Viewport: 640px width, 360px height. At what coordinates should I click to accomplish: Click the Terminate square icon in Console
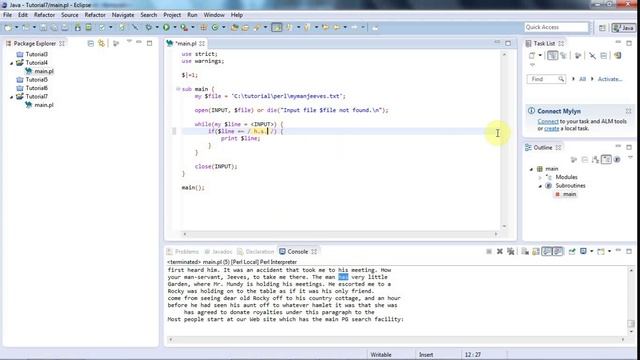(489, 251)
